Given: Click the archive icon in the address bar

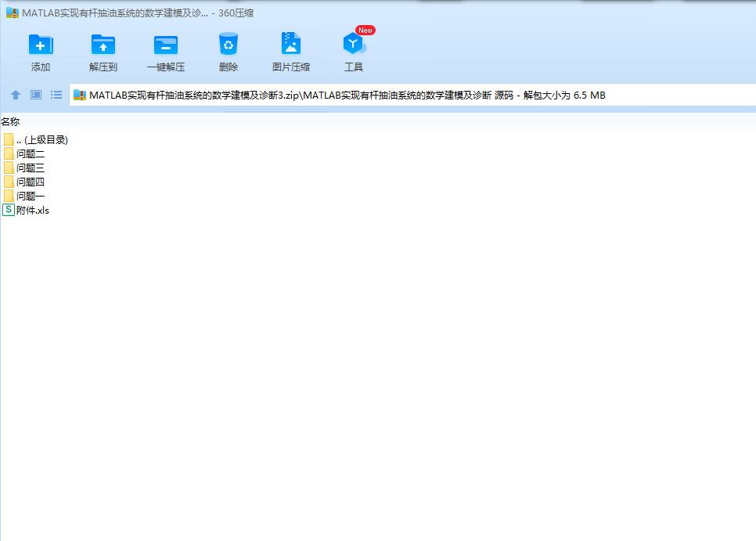Looking at the screenshot, I should tap(80, 96).
